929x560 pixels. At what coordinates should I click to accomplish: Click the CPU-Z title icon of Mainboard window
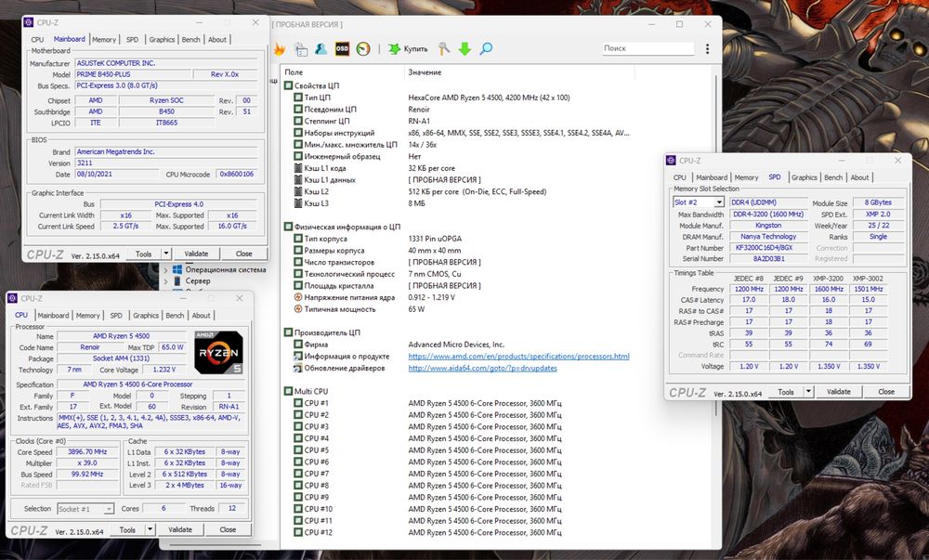29,22
